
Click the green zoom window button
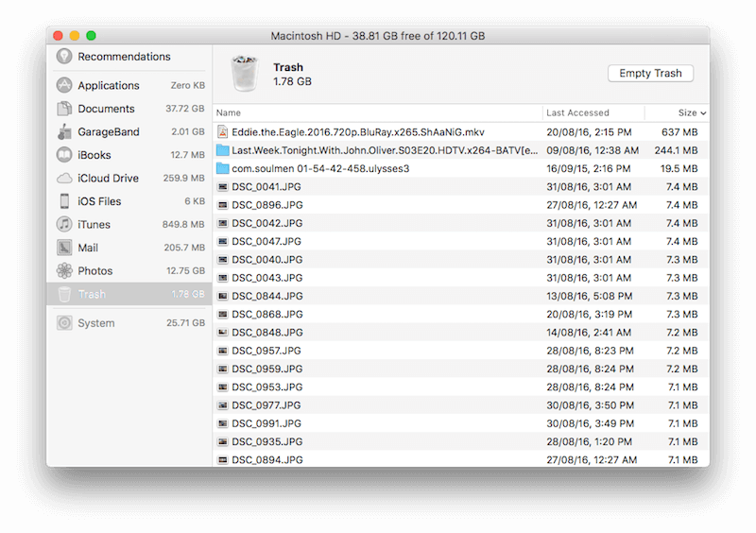[92, 35]
